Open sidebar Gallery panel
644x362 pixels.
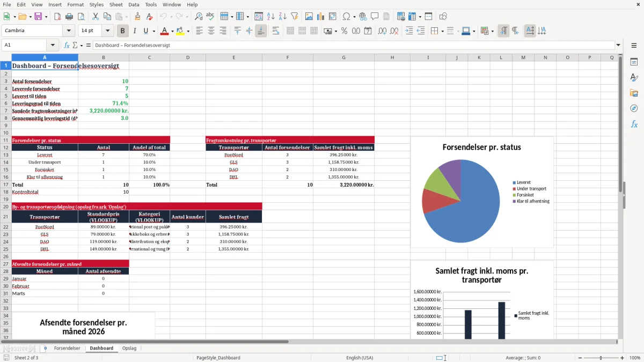tap(634, 93)
